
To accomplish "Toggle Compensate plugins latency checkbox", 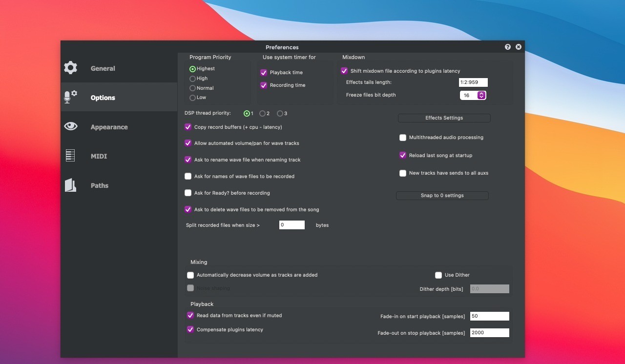I will 190,329.
